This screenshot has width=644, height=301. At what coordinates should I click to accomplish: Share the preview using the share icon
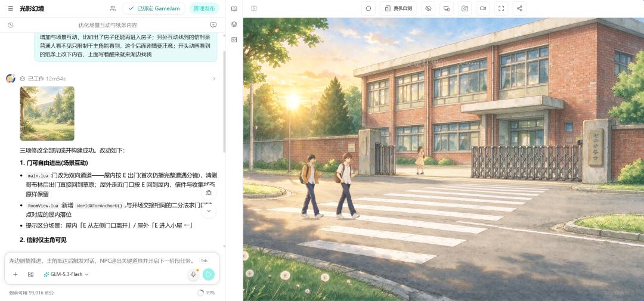point(519,8)
